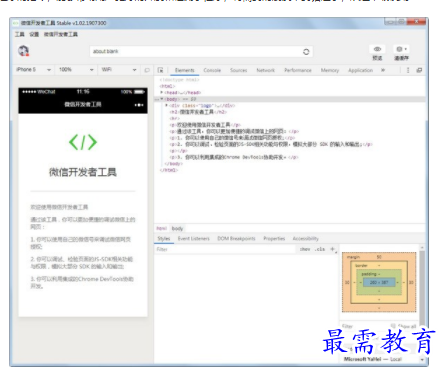444x373 pixels.
Task: Activate the inspect element picker
Action: [160, 70]
